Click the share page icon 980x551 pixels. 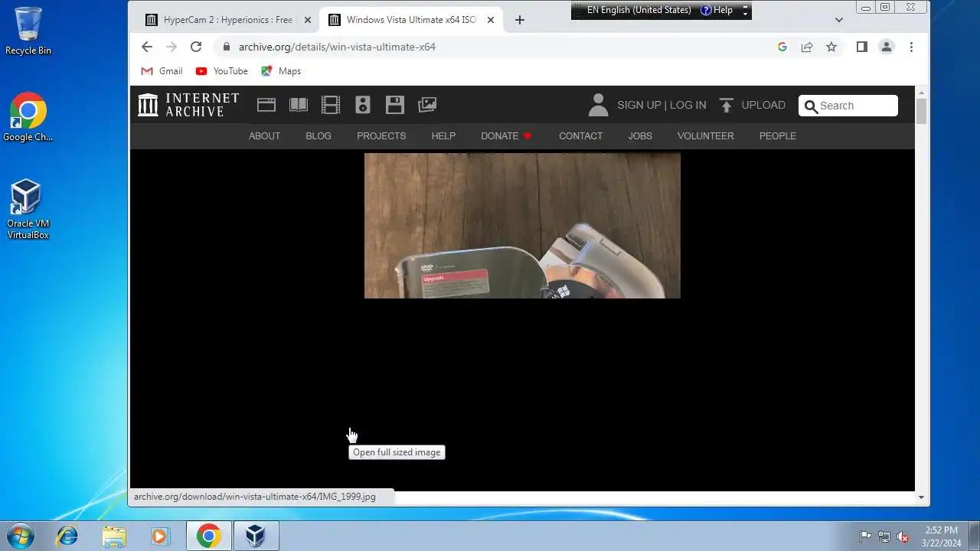pos(807,47)
